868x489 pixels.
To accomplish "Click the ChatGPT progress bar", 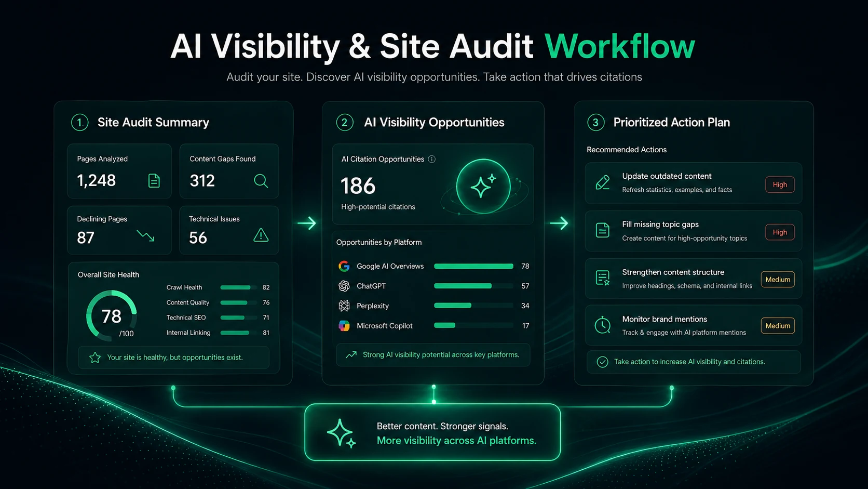I will 473,286.
